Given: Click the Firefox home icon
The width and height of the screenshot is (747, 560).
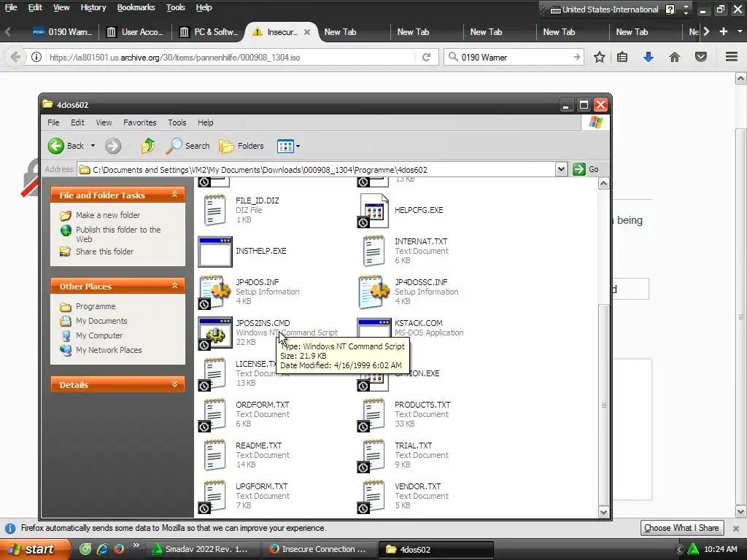Looking at the screenshot, I should pos(675,57).
